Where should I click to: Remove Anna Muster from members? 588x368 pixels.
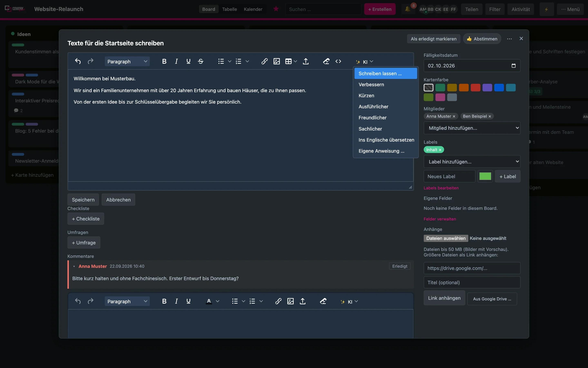point(454,116)
